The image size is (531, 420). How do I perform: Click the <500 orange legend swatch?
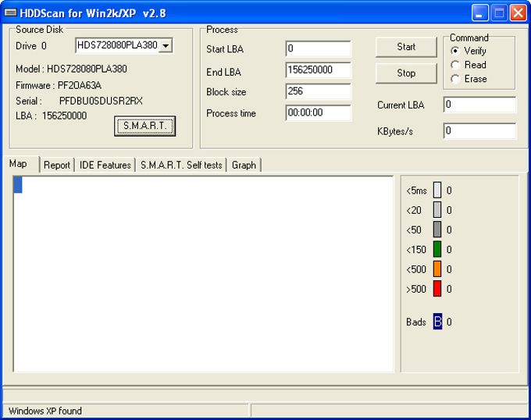[437, 269]
